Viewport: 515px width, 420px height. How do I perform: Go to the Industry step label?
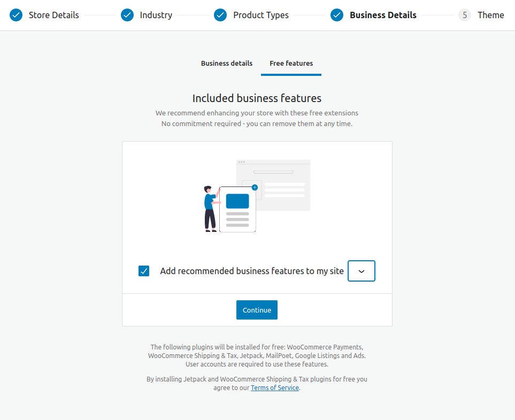pyautogui.click(x=156, y=15)
